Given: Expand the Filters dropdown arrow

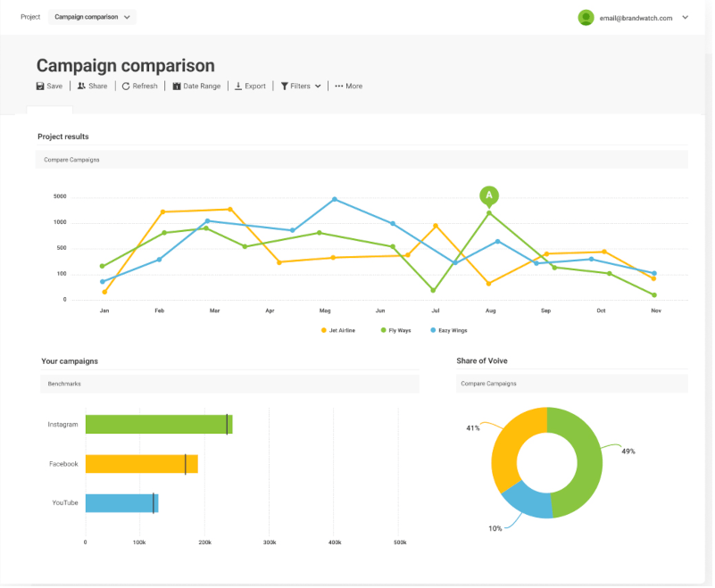Looking at the screenshot, I should coord(318,87).
